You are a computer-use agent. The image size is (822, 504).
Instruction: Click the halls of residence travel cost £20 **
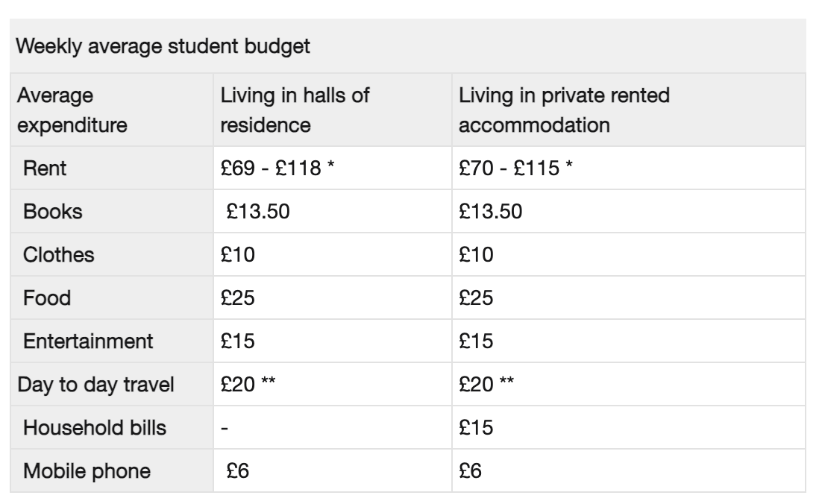(x=249, y=385)
